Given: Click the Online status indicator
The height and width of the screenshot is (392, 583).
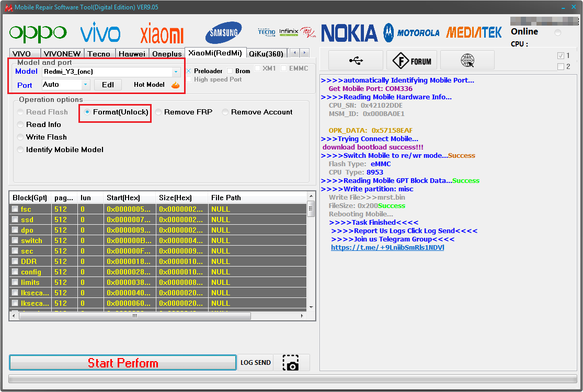Looking at the screenshot, I should [558, 33].
